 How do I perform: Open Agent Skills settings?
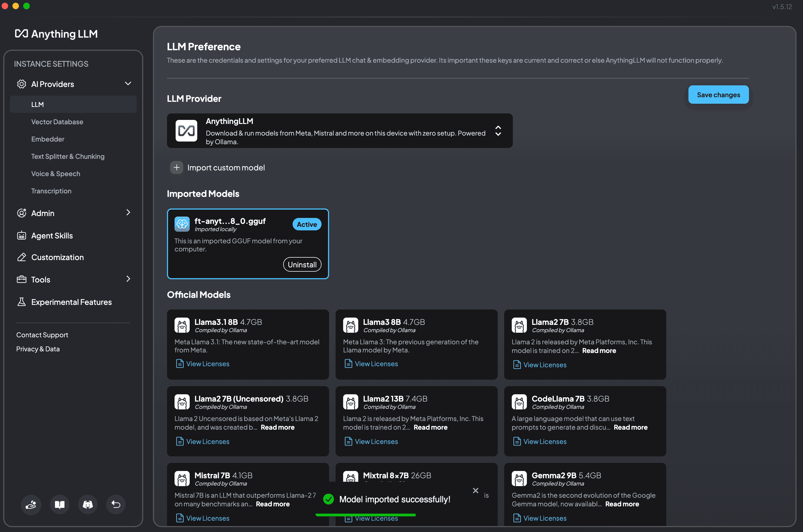tap(52, 235)
